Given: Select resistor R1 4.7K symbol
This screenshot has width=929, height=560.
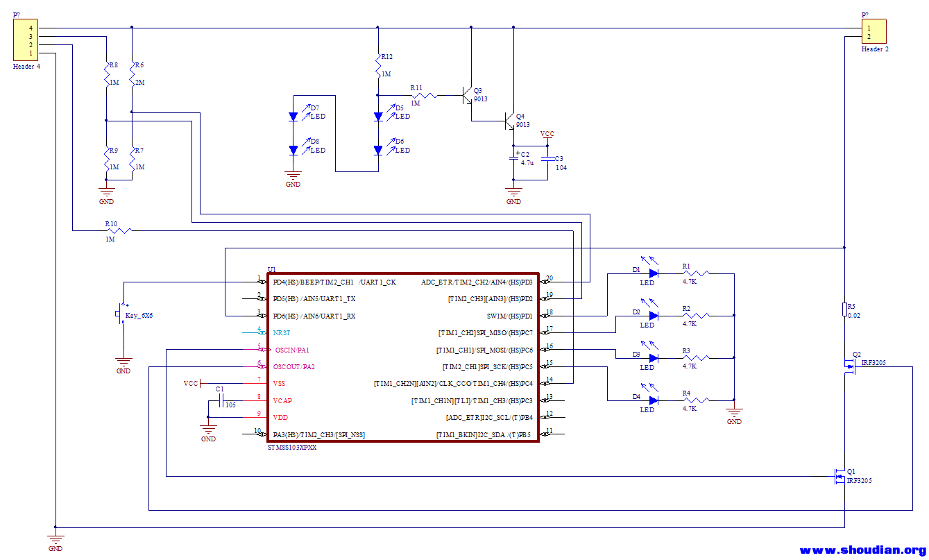Looking at the screenshot, I should click(696, 273).
